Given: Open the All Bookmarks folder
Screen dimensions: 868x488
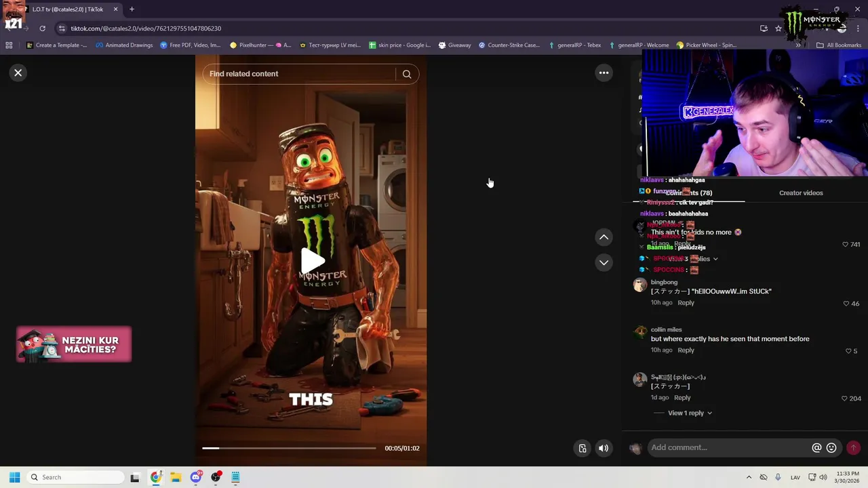Looking at the screenshot, I should [x=839, y=45].
